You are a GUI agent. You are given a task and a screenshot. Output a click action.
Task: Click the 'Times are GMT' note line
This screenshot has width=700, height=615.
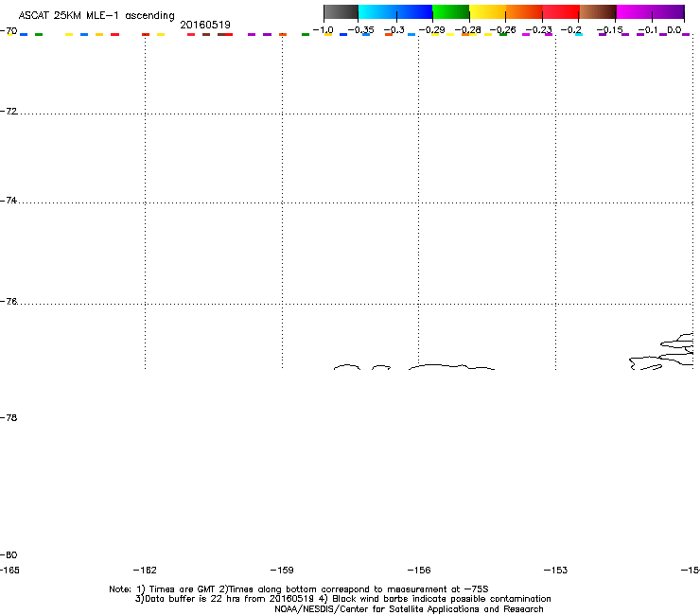[x=299, y=589]
